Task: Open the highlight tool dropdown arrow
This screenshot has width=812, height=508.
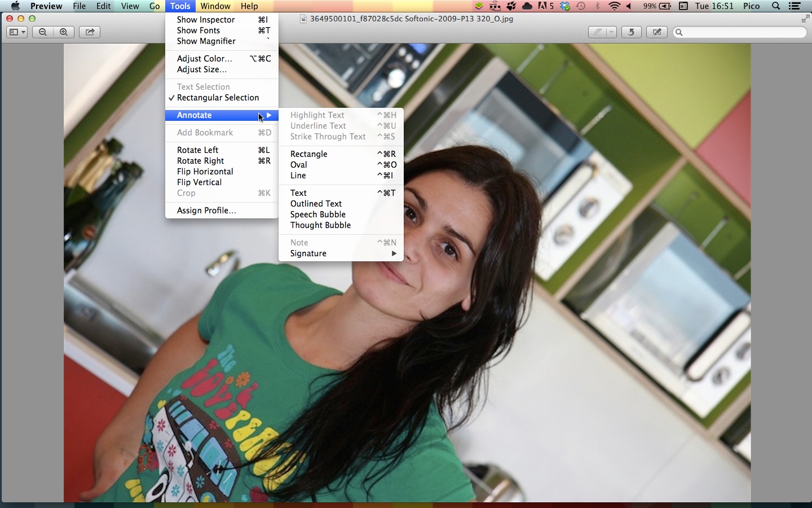Action: click(611, 32)
